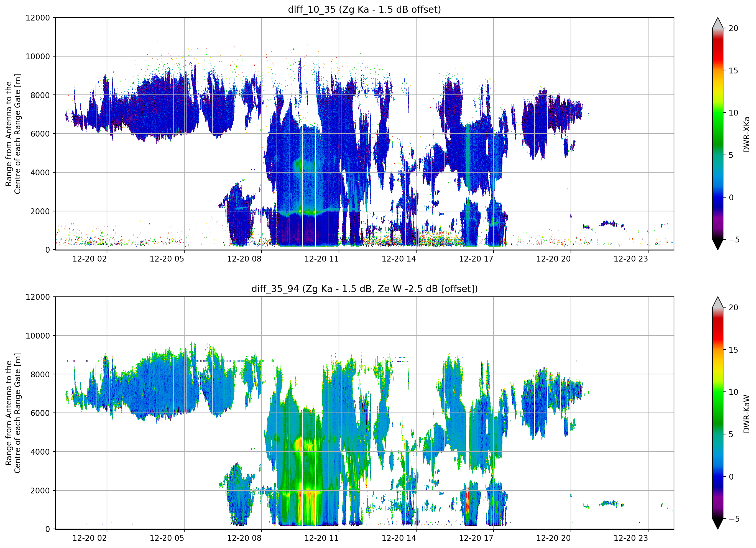
Task: Click the 12-20 23 tick on bottom plot
Action: pos(631,538)
